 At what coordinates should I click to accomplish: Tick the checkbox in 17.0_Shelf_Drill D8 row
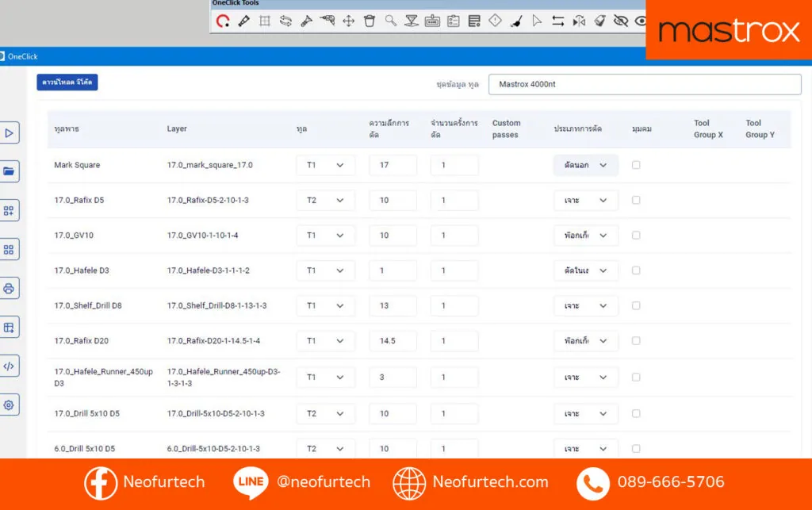coord(636,306)
